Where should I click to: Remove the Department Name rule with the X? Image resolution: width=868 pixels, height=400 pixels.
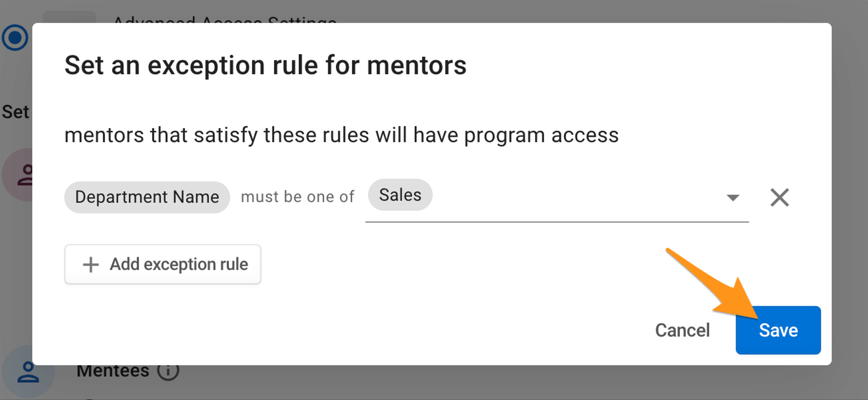pyautogui.click(x=779, y=197)
